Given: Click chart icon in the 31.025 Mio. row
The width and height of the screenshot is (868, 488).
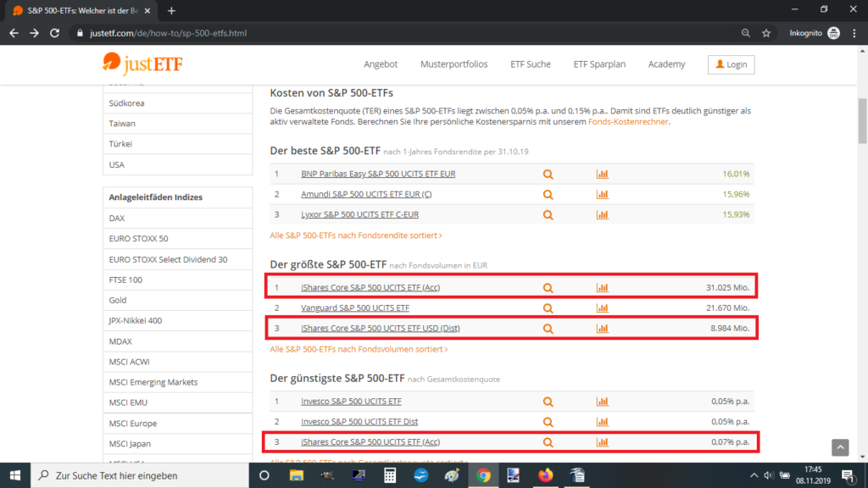Looking at the screenshot, I should click(x=603, y=288).
